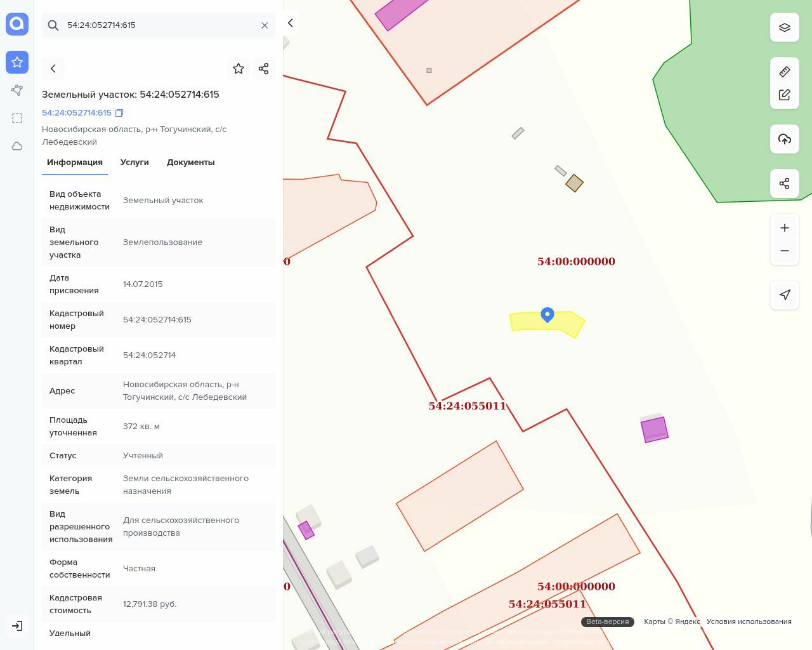Activate the draw/edit tool on map

(784, 95)
